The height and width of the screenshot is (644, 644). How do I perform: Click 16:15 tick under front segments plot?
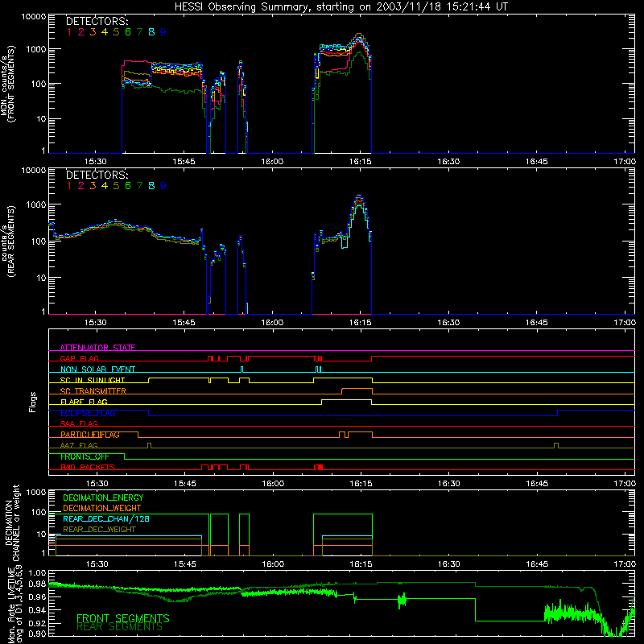point(360,162)
